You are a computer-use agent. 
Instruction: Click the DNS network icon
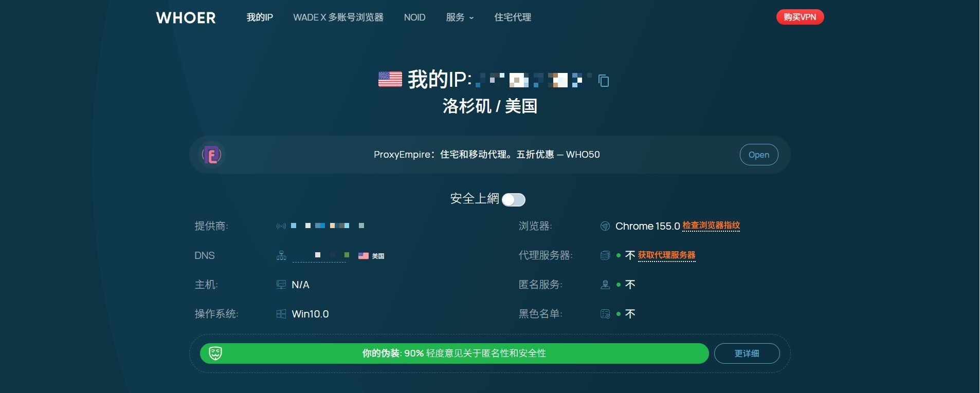pyautogui.click(x=281, y=255)
